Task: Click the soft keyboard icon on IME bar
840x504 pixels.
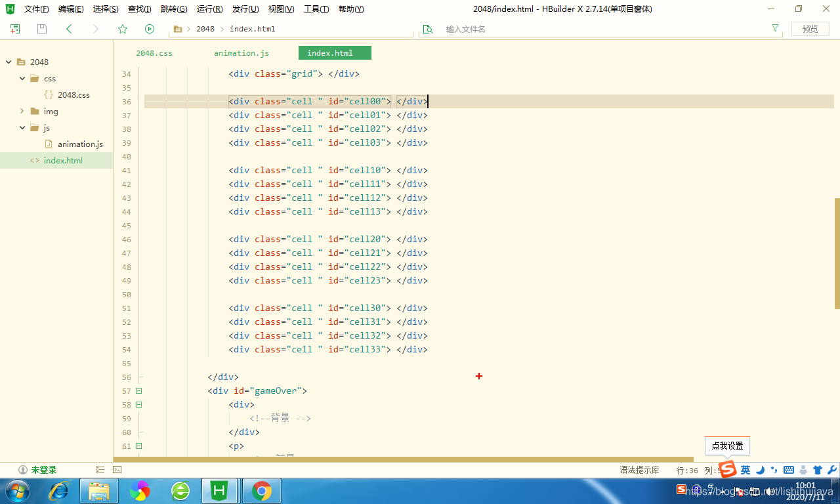Action: [789, 470]
